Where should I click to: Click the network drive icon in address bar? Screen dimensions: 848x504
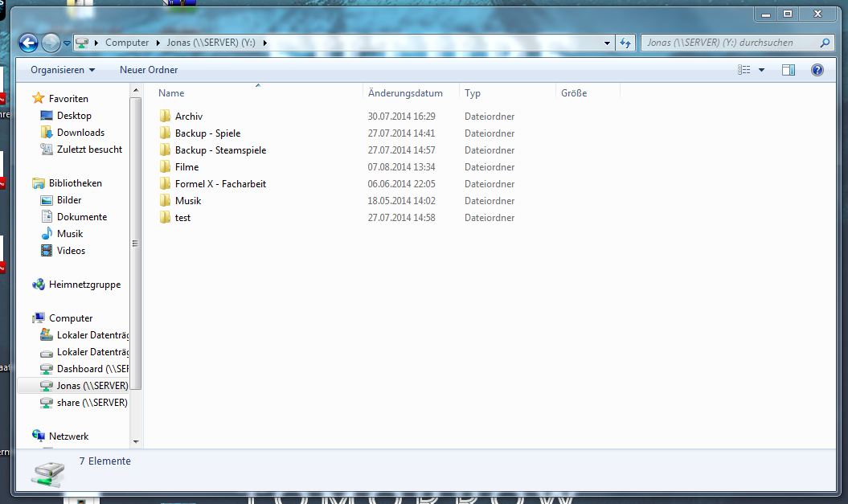(x=82, y=42)
